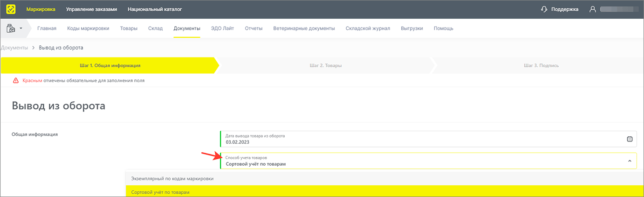This screenshot has height=197, width=644.
Task: Open the Способ учета товаров combo box
Action: [428, 161]
